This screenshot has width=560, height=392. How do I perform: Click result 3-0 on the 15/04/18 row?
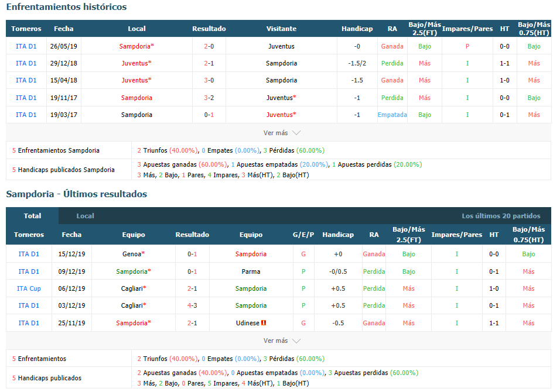pos(209,80)
